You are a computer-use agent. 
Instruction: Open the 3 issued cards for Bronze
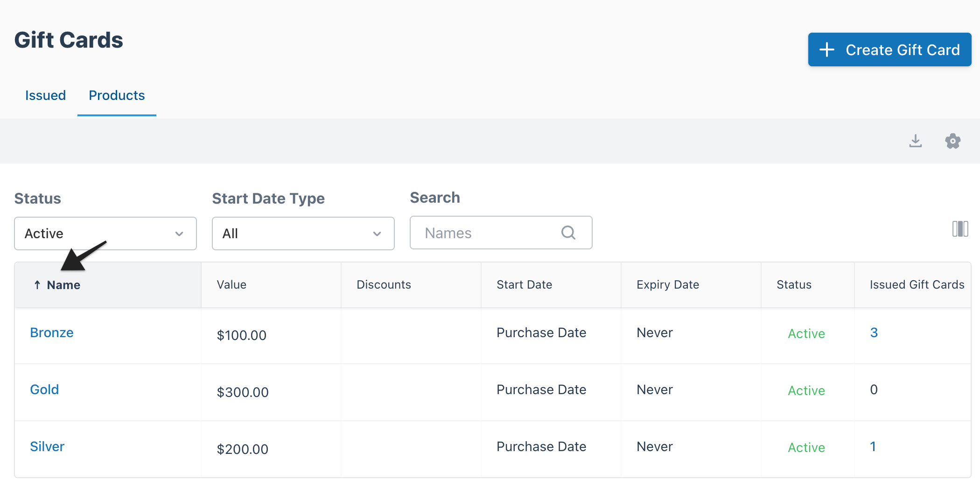point(874,332)
